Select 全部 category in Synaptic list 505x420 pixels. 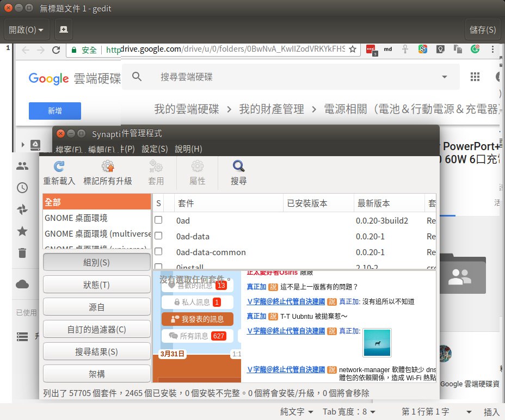[x=97, y=202]
